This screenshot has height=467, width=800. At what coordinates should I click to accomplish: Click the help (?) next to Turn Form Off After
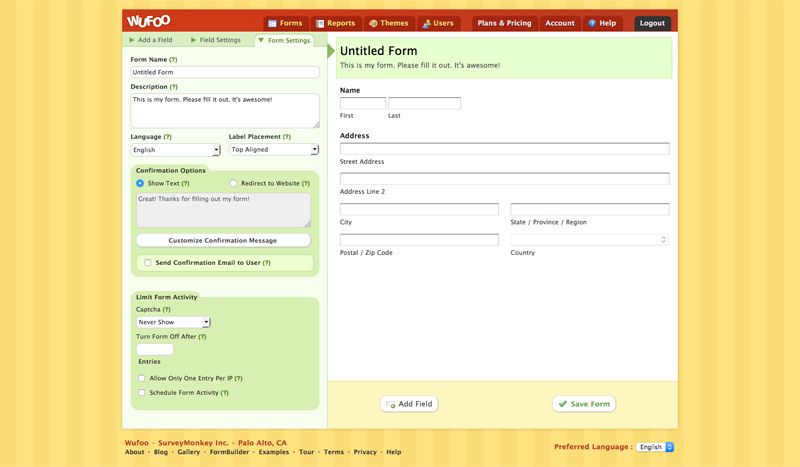point(202,337)
